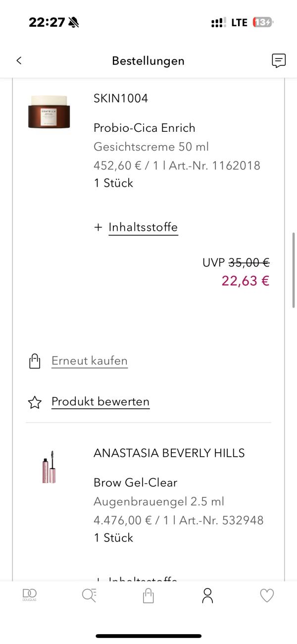Open the search tab icon

pyautogui.click(x=89, y=595)
